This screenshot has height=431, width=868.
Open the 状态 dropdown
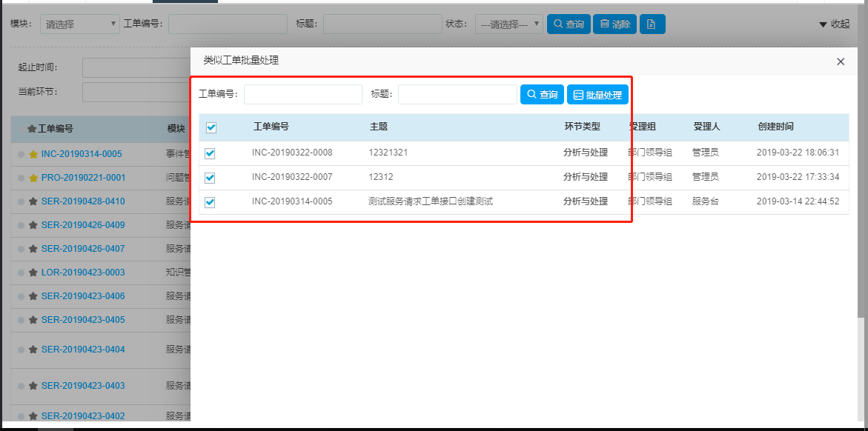(x=508, y=24)
